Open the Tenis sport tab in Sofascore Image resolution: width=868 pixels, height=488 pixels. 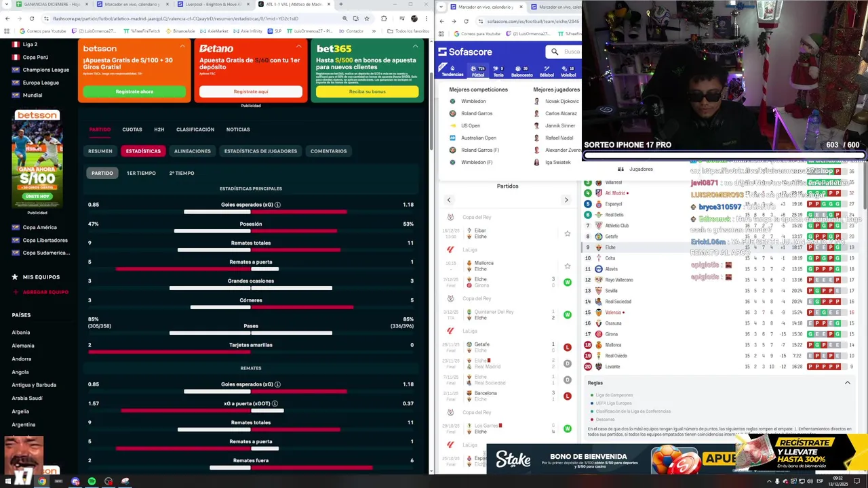tap(498, 70)
